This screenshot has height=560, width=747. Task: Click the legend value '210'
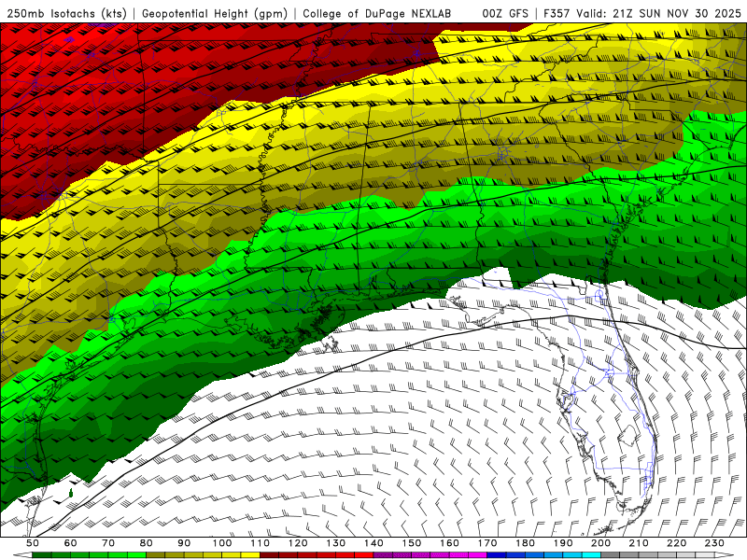[x=639, y=543]
